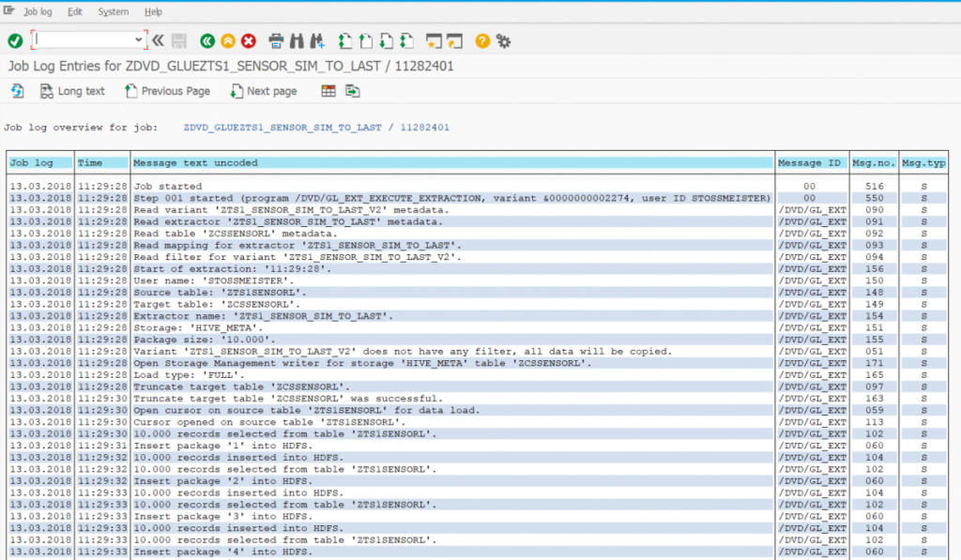Select the 'does not have any filter' message
Screen dimensions: 961x560
[x=403, y=351]
